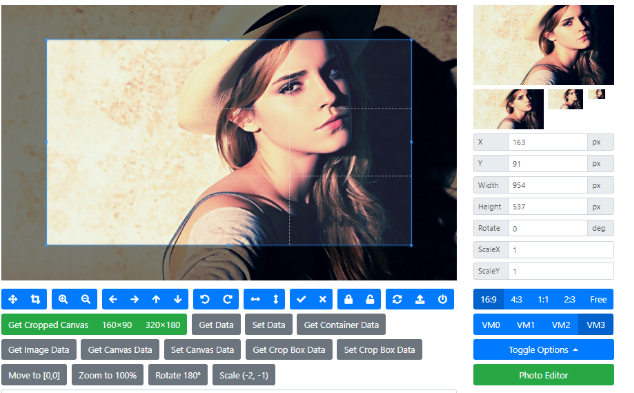The height and width of the screenshot is (393, 634).
Task: Click the zoom in magnifier icon
Action: pos(63,299)
